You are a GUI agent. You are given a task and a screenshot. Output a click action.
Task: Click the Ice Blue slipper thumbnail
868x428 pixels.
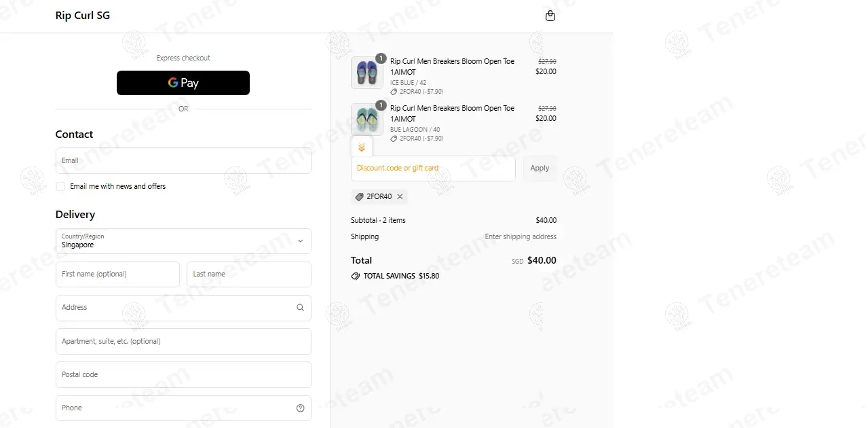point(367,73)
